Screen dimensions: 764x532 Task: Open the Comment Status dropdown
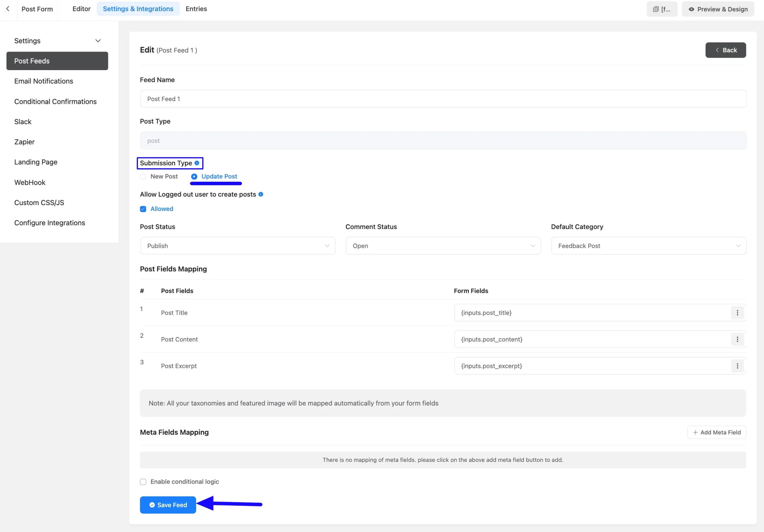point(443,246)
